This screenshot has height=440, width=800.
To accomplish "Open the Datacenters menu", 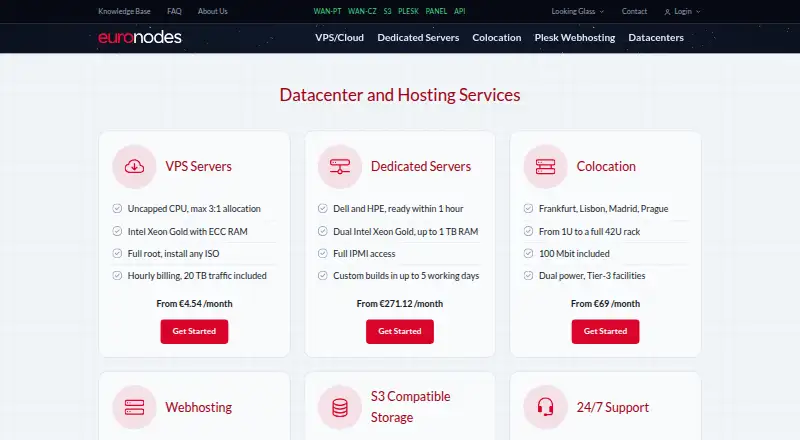I will 656,38.
